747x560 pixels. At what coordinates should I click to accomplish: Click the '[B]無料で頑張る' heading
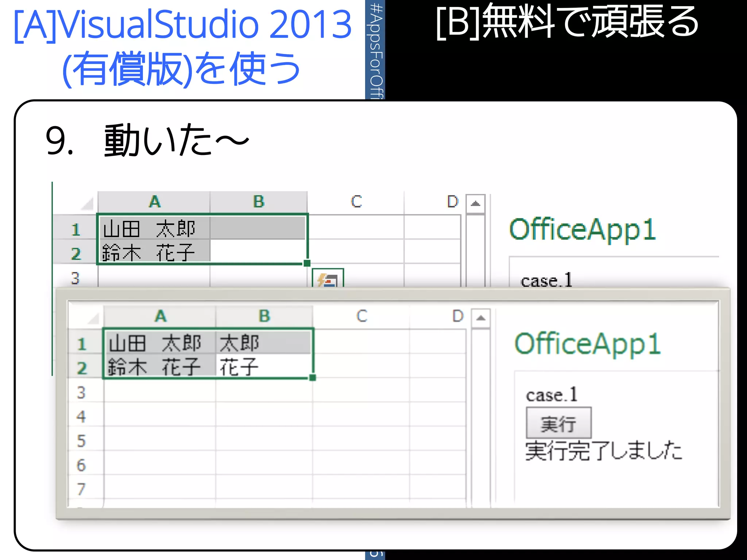567,22
